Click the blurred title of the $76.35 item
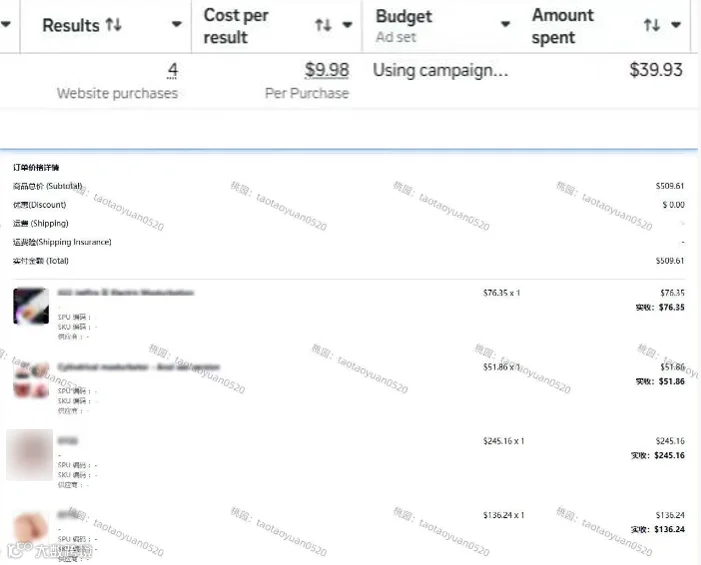This screenshot has width=701, height=565. pos(126,293)
